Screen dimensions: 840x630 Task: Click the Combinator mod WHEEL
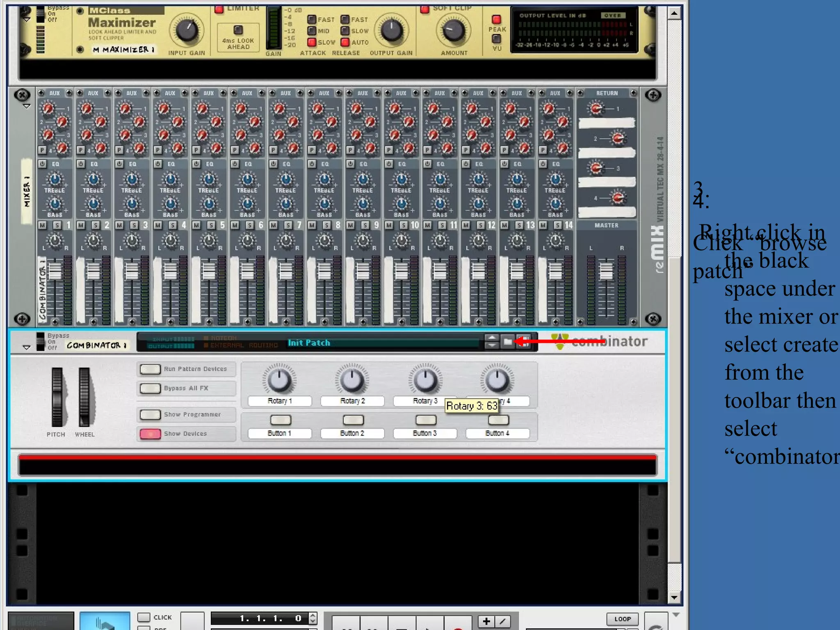tap(84, 397)
